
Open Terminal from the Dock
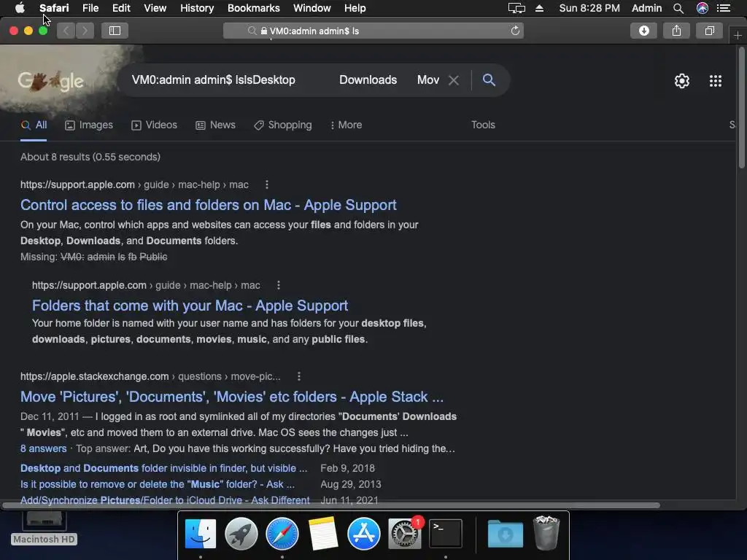(446, 533)
